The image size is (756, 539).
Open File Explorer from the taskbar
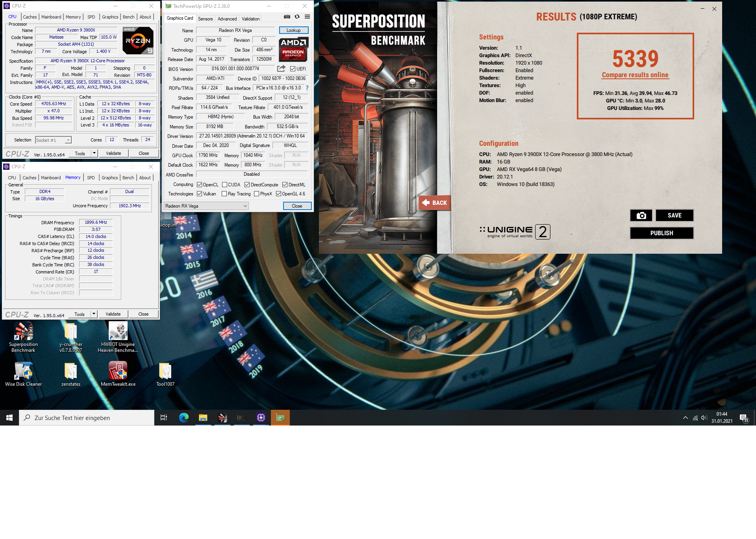click(x=203, y=418)
